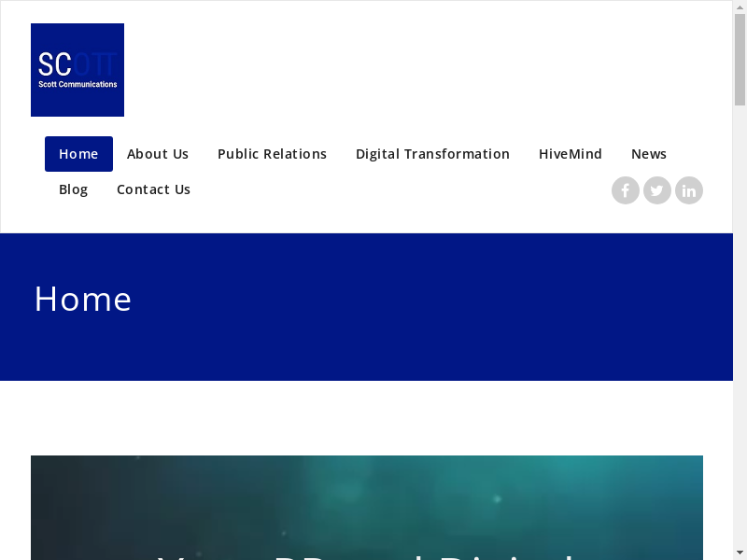Click the vertical scrollbar thumb
747x560 pixels.
point(740,61)
